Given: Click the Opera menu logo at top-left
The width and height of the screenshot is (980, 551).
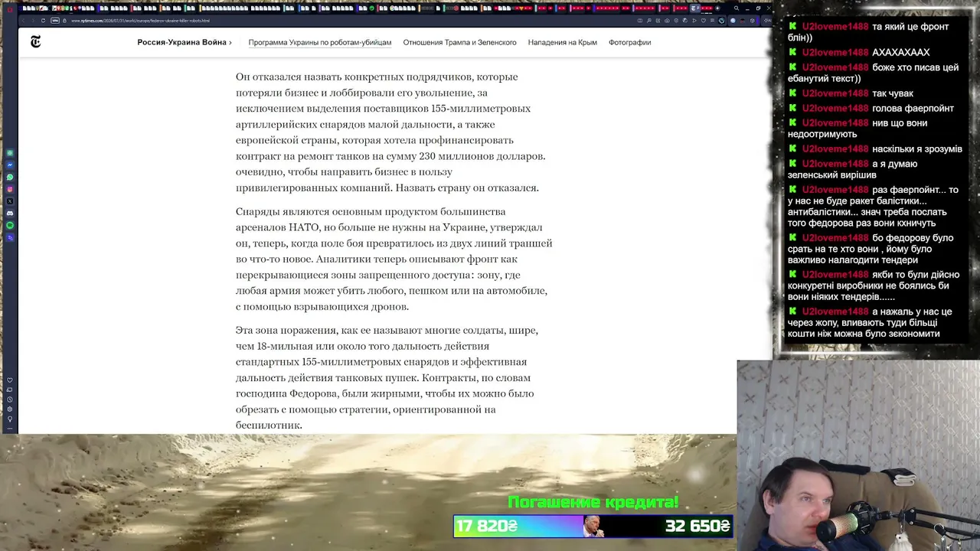Looking at the screenshot, I should 9,8.
